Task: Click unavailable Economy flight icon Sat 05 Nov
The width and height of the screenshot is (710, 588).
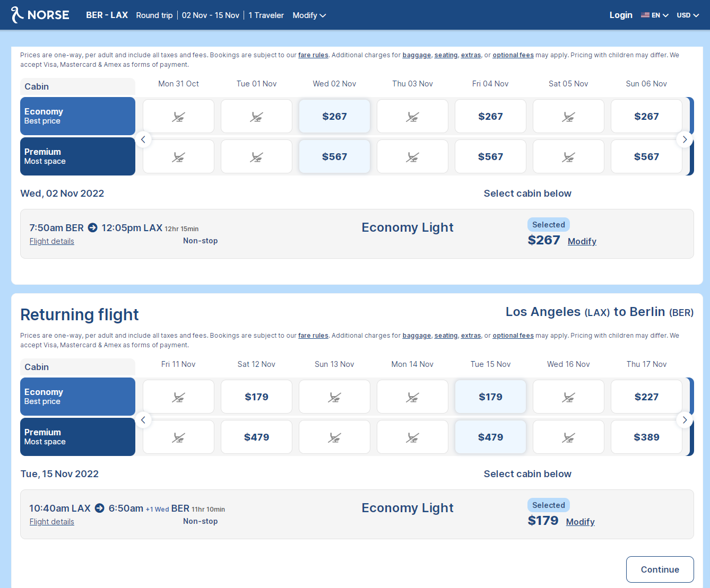Action: click(x=568, y=117)
